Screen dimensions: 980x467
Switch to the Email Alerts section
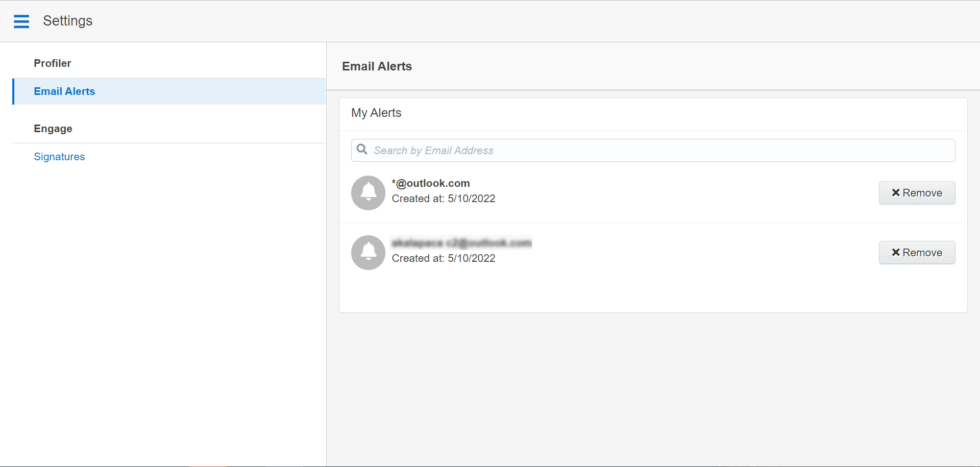(x=64, y=91)
